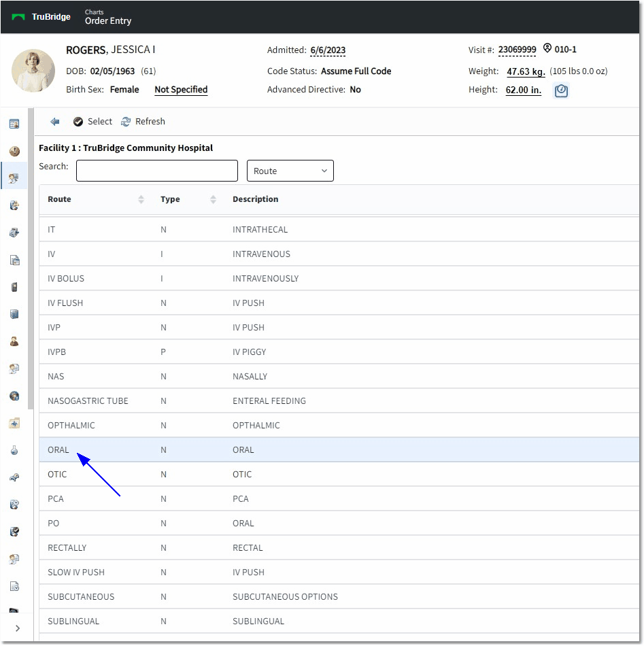644x646 pixels.
Task: Click the TruBridge logo
Action: click(x=41, y=17)
